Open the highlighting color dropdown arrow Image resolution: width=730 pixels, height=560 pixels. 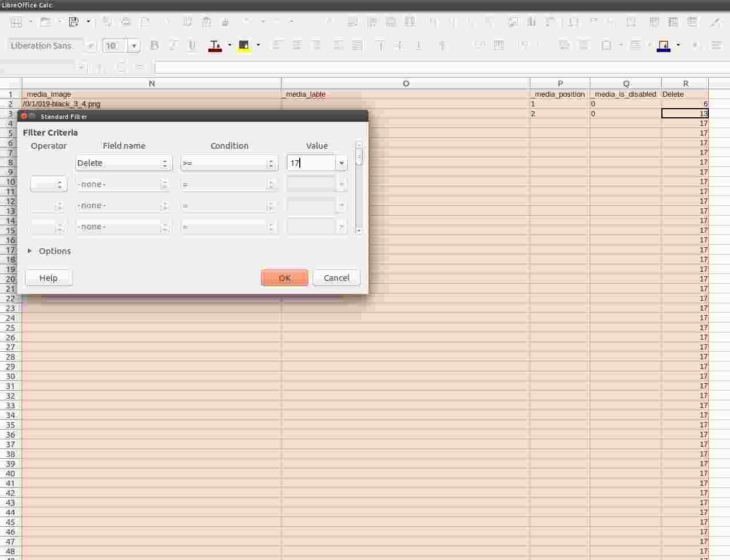pyautogui.click(x=258, y=45)
